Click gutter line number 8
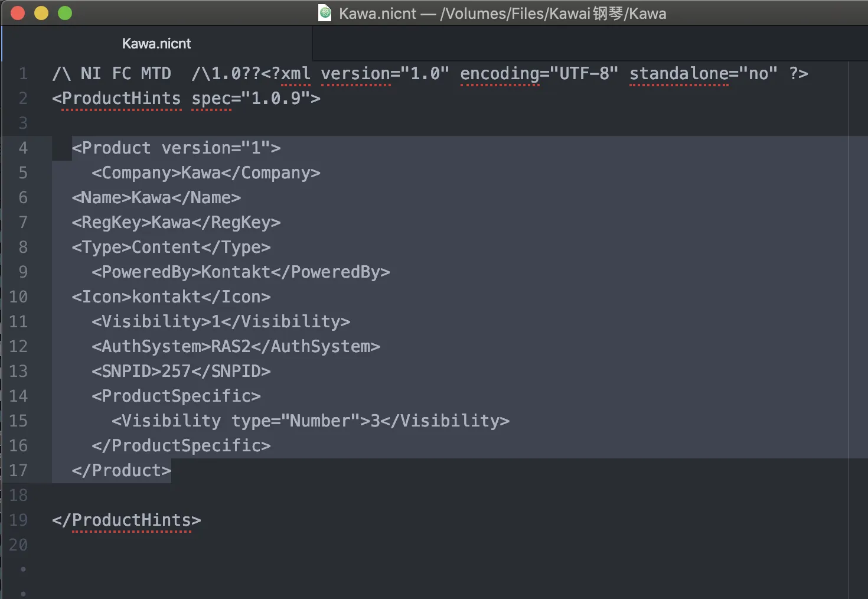Viewport: 868px width, 599px height. pos(23,248)
